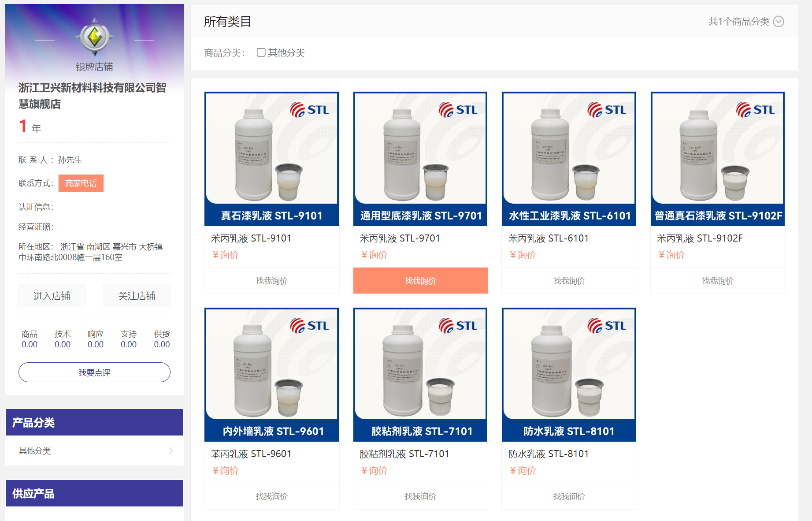Click 找我询价 under STL-9601
Viewport: 812px width, 521px height.
(272, 496)
